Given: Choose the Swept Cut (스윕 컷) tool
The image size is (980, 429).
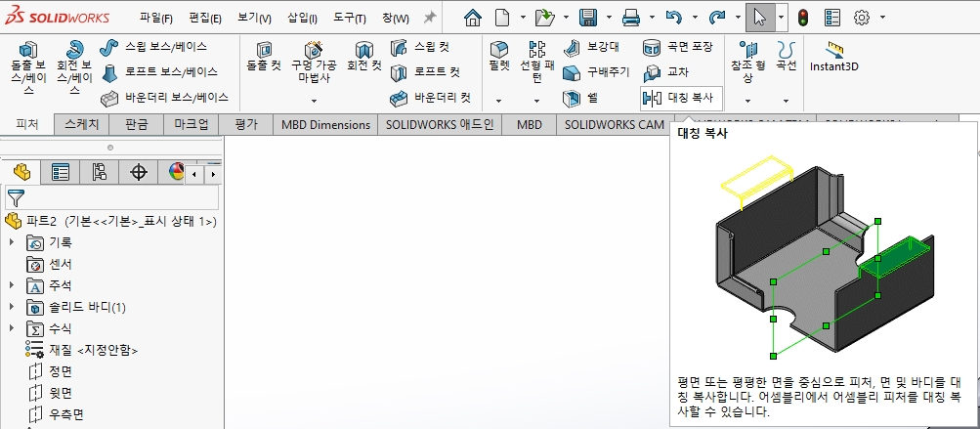Looking at the screenshot, I should tap(419, 46).
